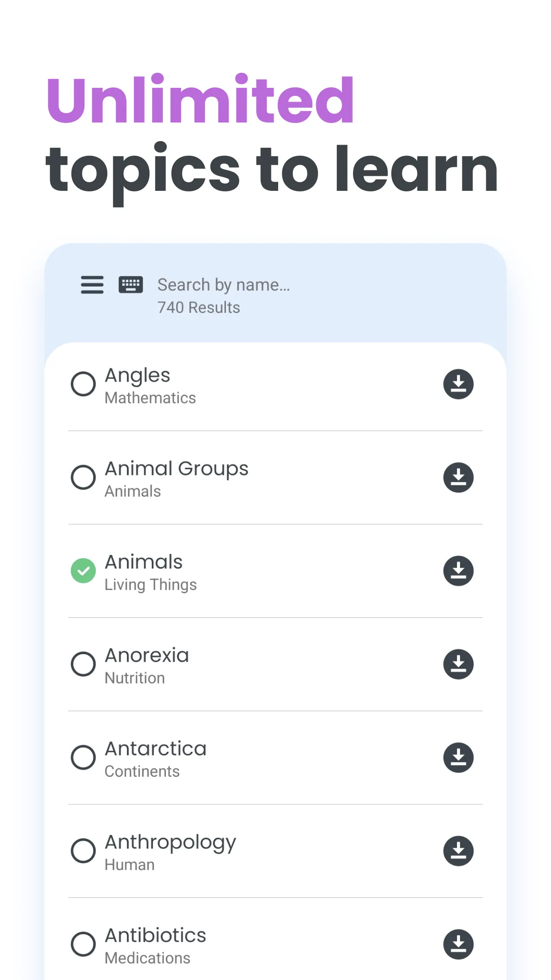Select the Animal Groups radio button
The image size is (551, 980).
tap(83, 478)
